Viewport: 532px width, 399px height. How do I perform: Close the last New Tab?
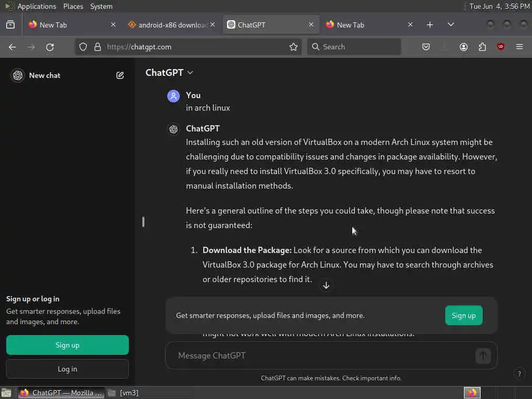[x=410, y=25]
